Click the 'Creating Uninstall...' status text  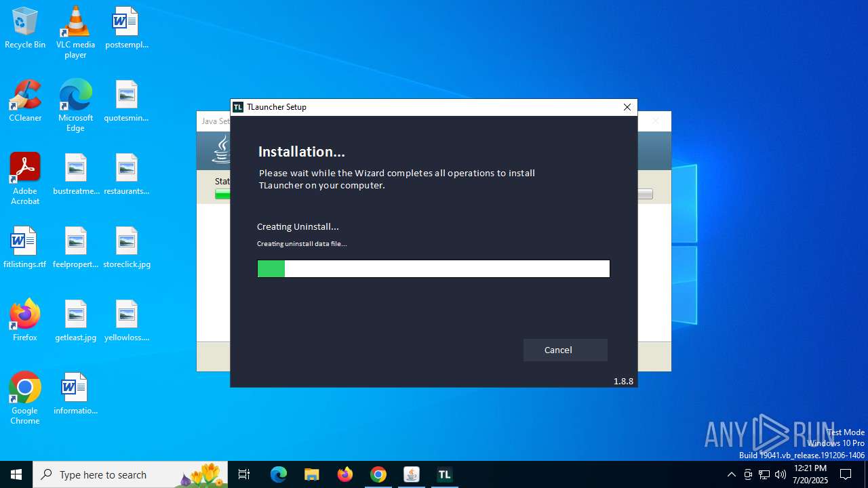(298, 226)
